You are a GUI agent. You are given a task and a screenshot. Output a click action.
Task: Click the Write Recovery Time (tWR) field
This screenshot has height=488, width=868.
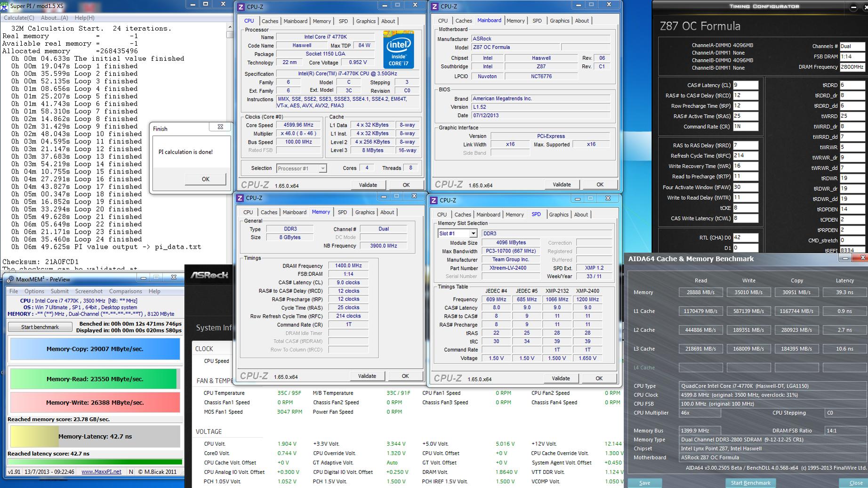(746, 166)
